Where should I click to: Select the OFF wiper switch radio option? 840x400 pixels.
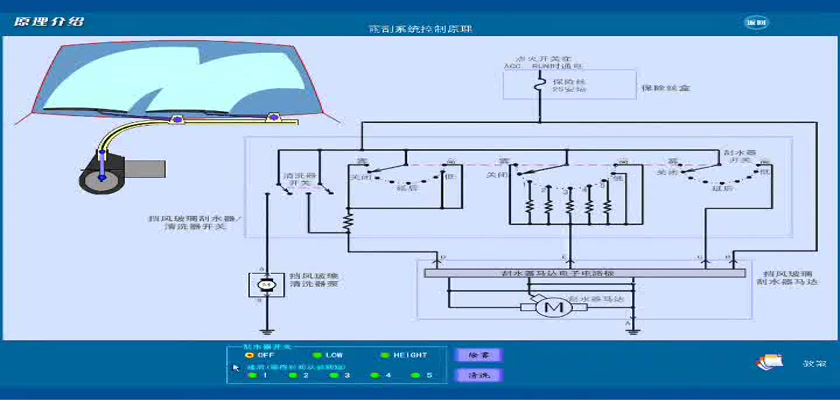(249, 355)
